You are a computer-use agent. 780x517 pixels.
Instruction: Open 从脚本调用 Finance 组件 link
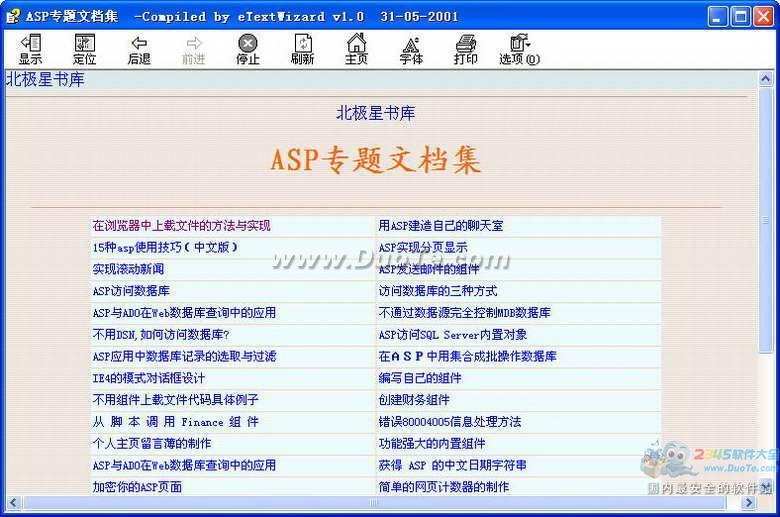[176, 422]
